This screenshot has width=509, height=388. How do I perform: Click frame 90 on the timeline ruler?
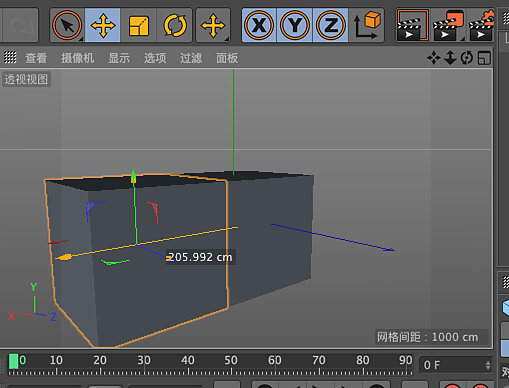pos(406,361)
